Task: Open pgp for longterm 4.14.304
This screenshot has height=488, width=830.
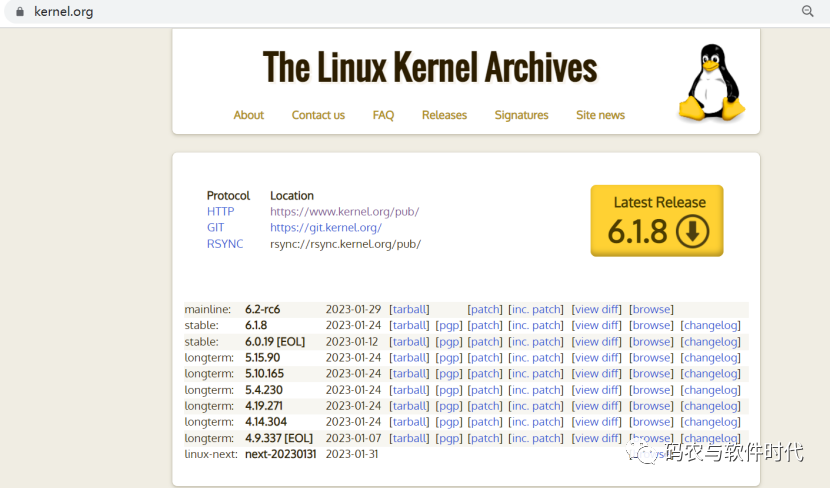Action: 449,421
